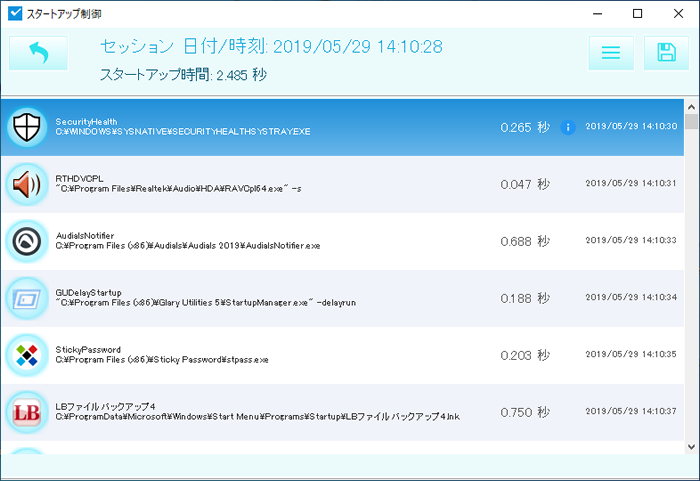The height and width of the screenshot is (481, 700).
Task: Click the GUDelayStartup window icon
Action: click(27, 299)
